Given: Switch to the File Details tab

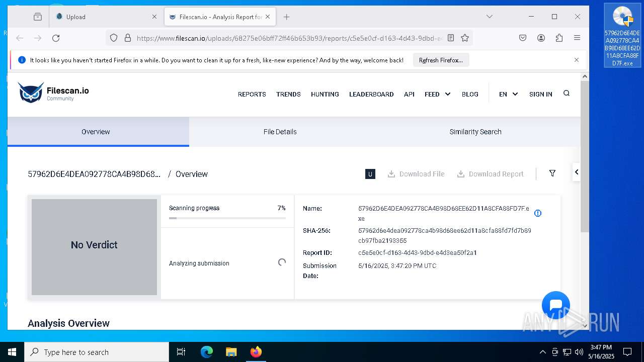Looking at the screenshot, I should click(280, 132).
